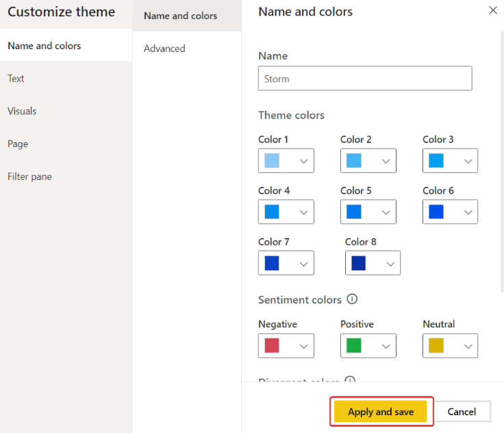This screenshot has height=433, width=504.
Task: Expand the Negative sentiment color dropdown
Action: point(303,346)
